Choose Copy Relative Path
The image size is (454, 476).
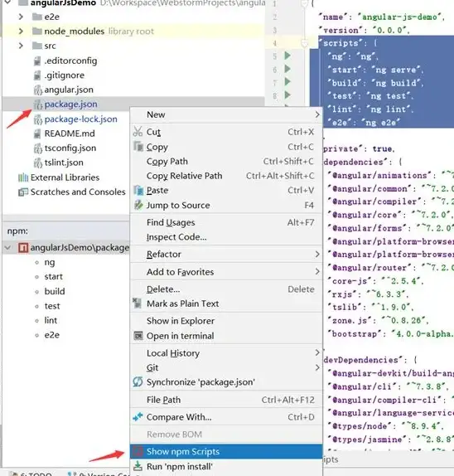pos(226,176)
